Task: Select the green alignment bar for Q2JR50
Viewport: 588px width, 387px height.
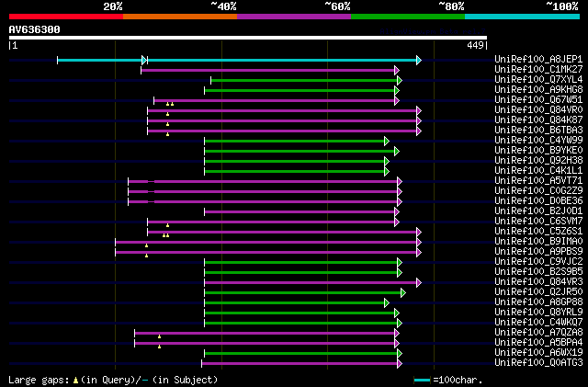Action: [305, 293]
